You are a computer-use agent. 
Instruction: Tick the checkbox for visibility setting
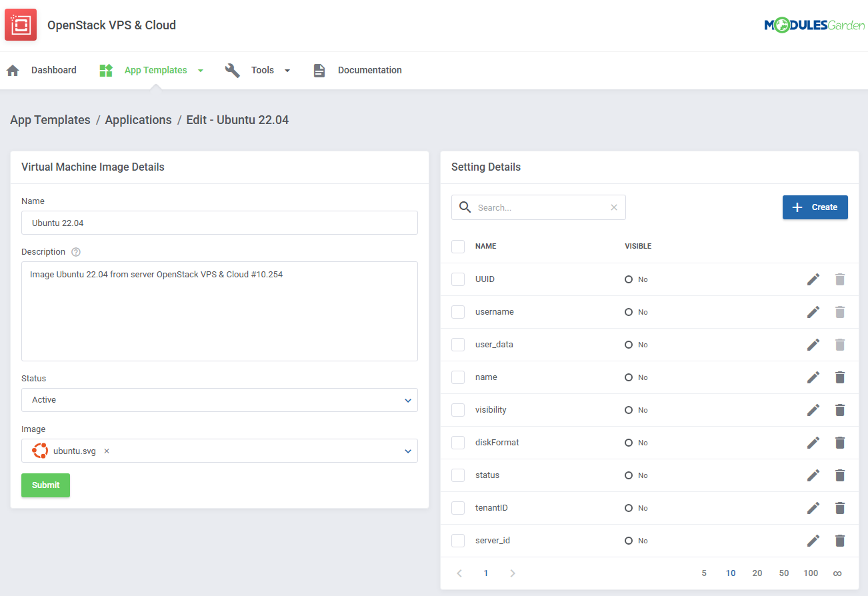pyautogui.click(x=458, y=410)
